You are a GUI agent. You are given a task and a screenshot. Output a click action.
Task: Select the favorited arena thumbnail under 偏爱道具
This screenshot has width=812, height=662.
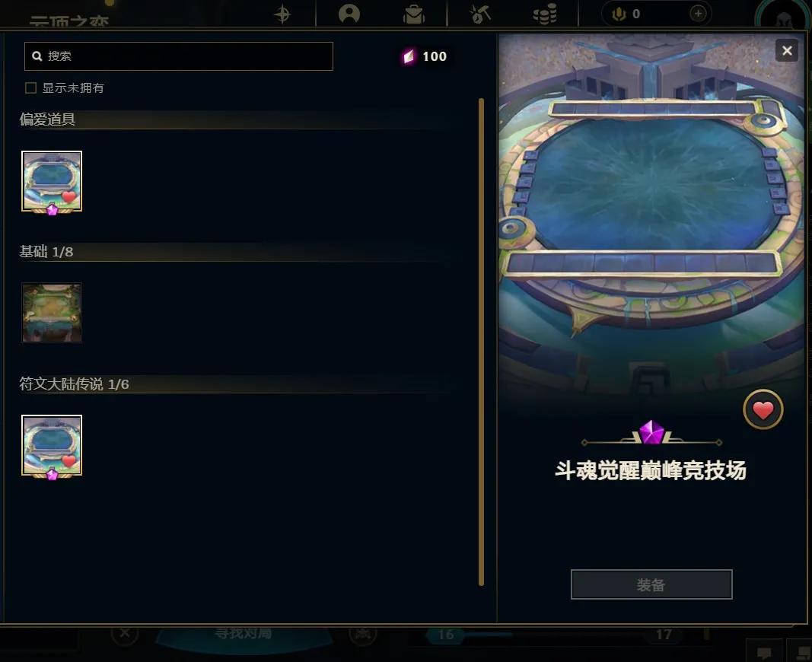[x=52, y=182]
